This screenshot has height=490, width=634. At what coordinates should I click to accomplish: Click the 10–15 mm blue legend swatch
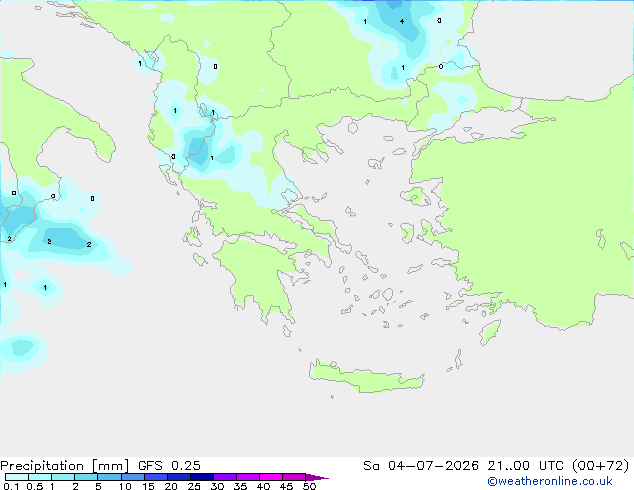click(x=132, y=477)
